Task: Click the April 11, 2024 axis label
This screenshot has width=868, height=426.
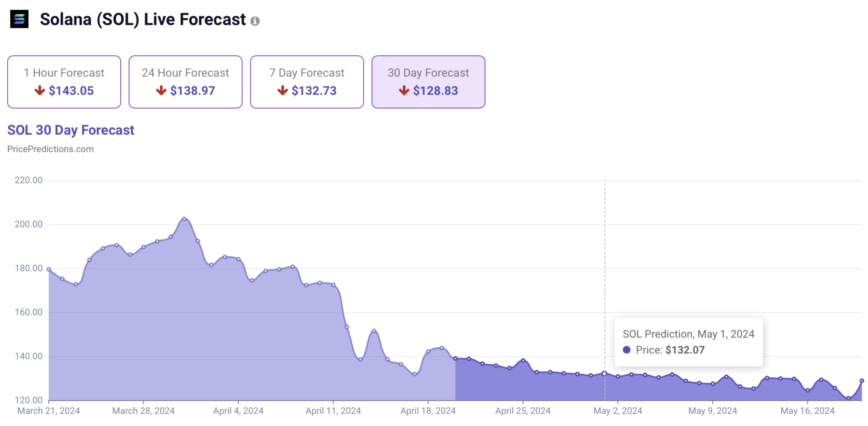Action: [333, 411]
